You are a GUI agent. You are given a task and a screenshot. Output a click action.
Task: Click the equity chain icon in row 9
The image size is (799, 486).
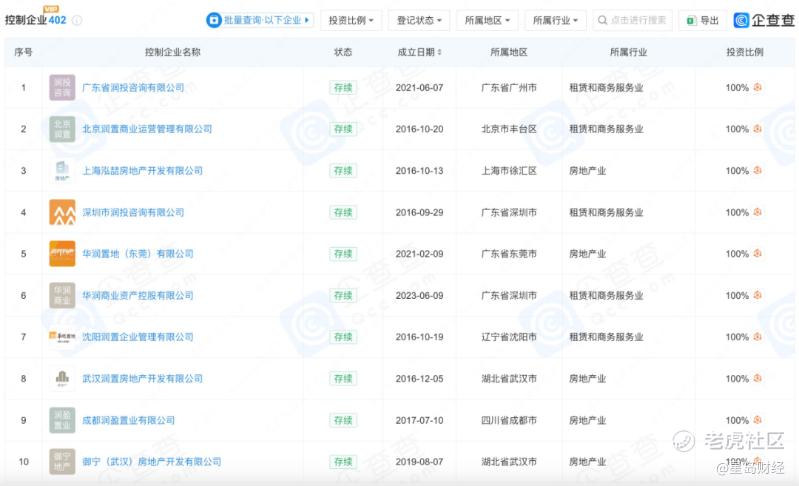click(758, 420)
